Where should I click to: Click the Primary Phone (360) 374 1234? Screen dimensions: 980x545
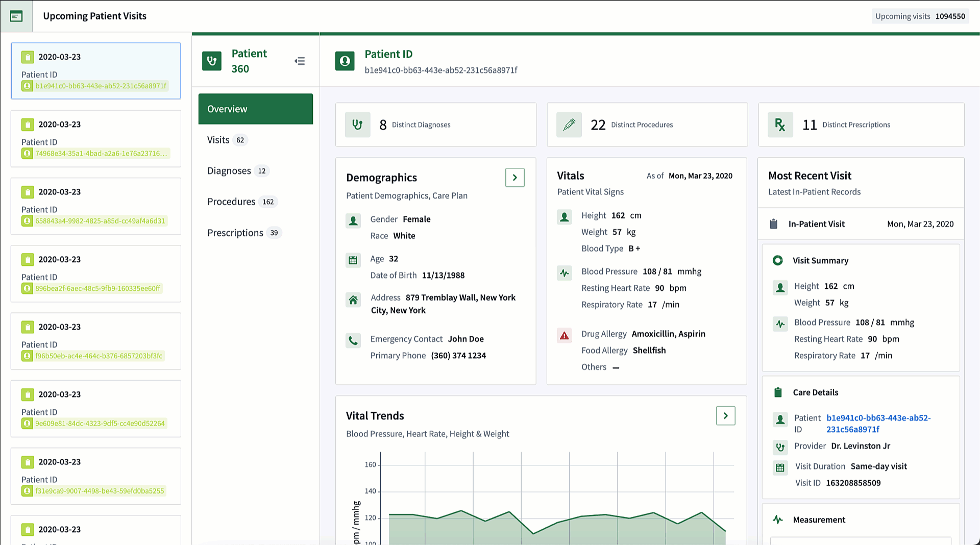click(x=458, y=356)
